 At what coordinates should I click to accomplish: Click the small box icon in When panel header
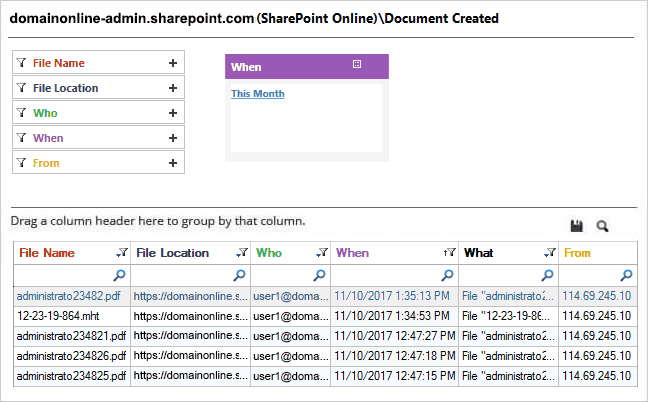[x=357, y=64]
